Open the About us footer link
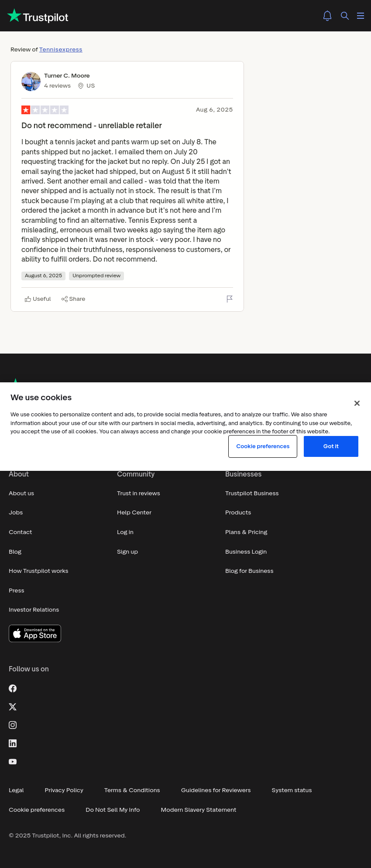The width and height of the screenshot is (371, 868). pos(21,494)
